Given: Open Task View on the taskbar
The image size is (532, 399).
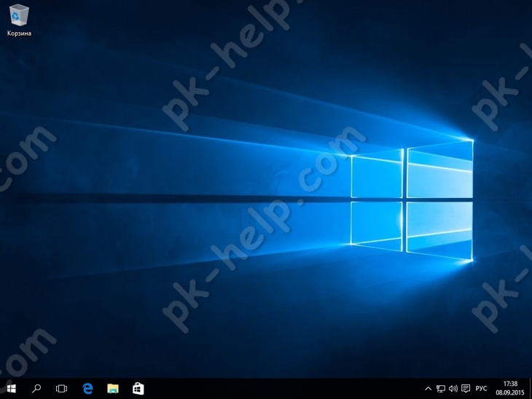Looking at the screenshot, I should pos(61,389).
